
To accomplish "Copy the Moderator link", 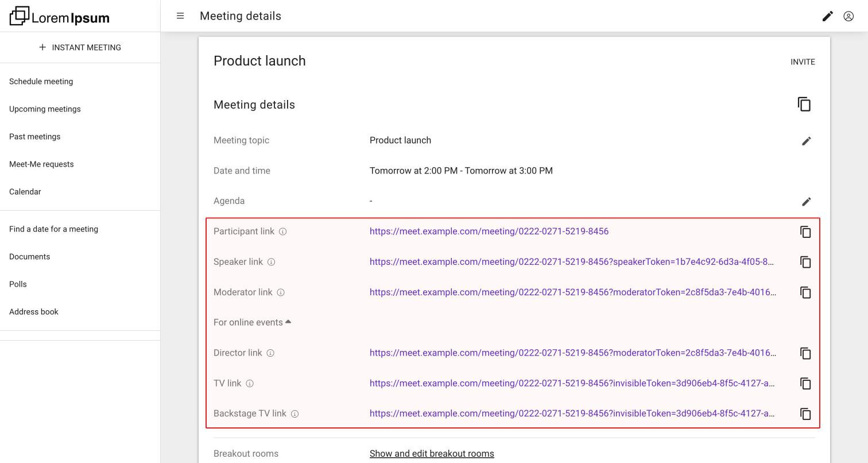I will pos(805,292).
